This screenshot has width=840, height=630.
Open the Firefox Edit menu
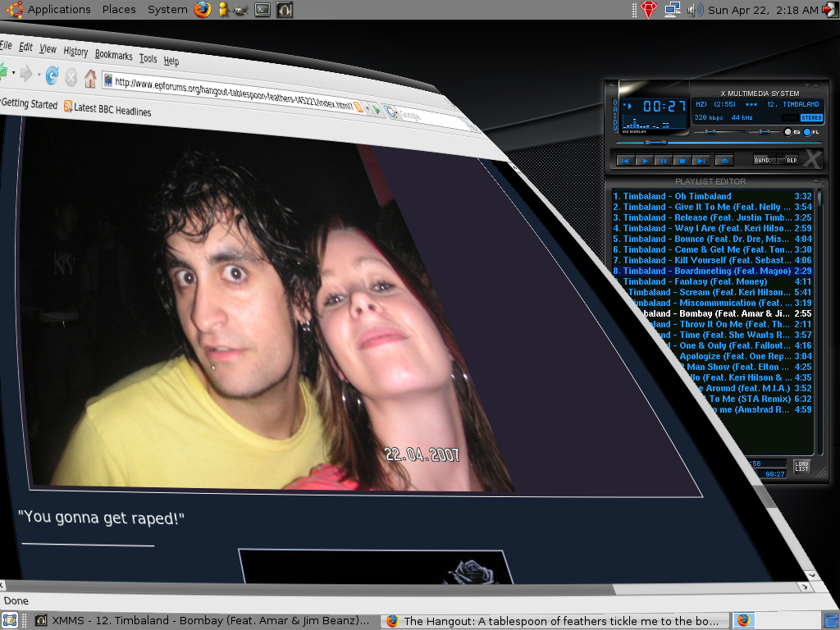(x=25, y=47)
